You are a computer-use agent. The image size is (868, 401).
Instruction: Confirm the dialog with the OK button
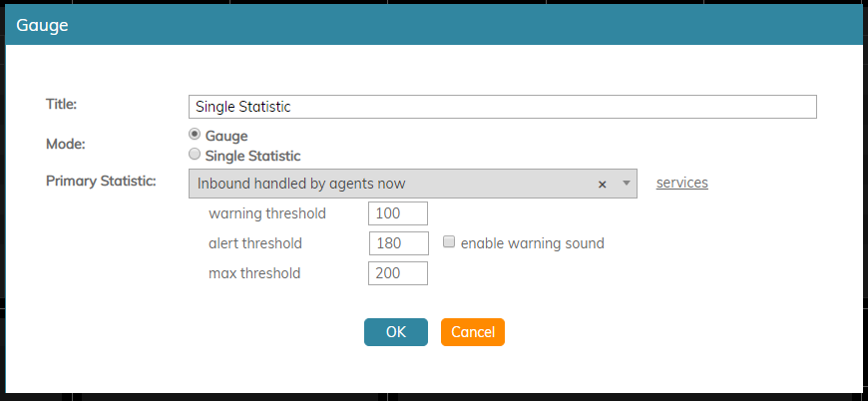coord(396,332)
